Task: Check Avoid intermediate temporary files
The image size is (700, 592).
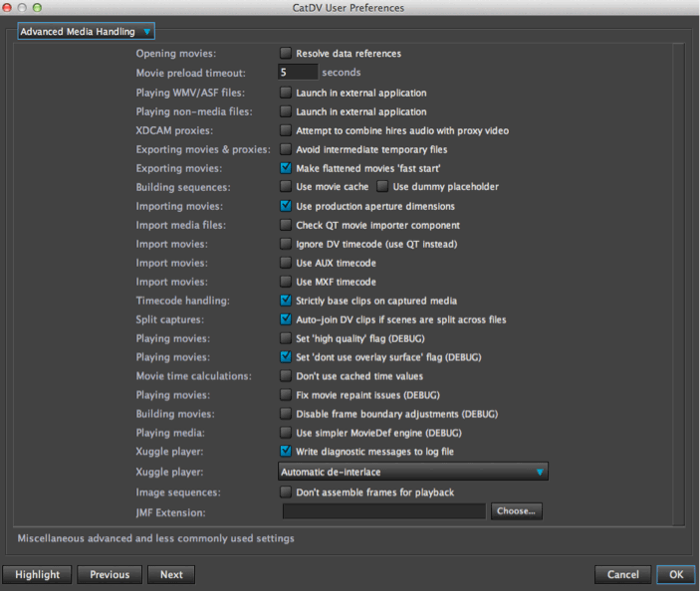Action: (286, 149)
